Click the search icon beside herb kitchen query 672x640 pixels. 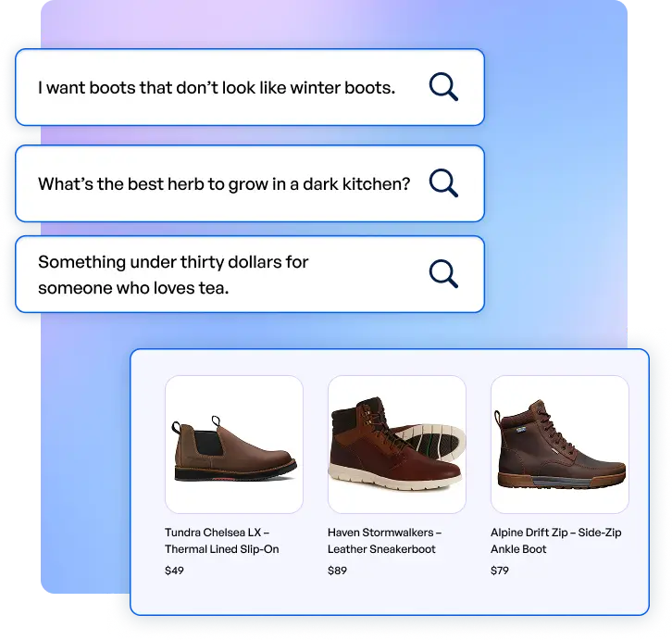[443, 183]
